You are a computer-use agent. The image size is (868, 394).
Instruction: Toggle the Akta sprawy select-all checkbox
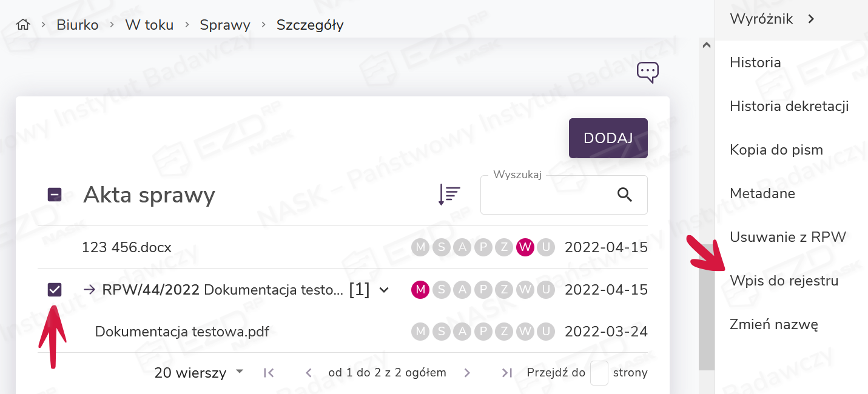coord(55,195)
